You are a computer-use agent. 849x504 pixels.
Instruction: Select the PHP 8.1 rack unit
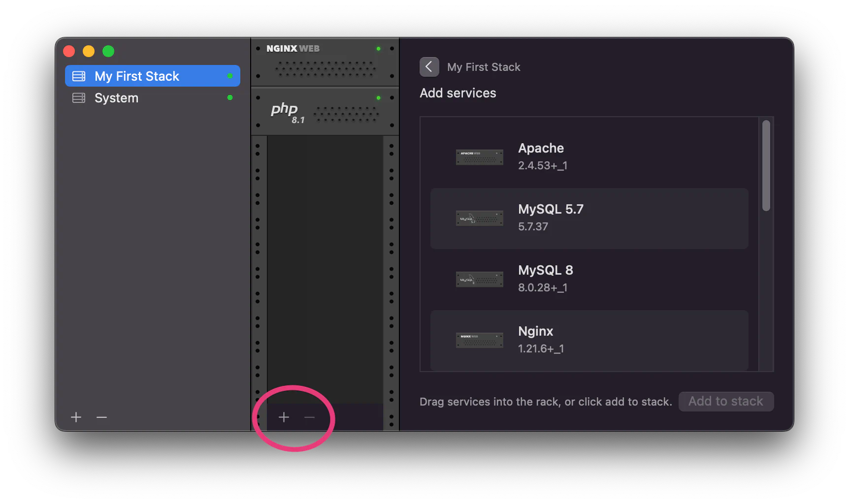click(x=325, y=112)
